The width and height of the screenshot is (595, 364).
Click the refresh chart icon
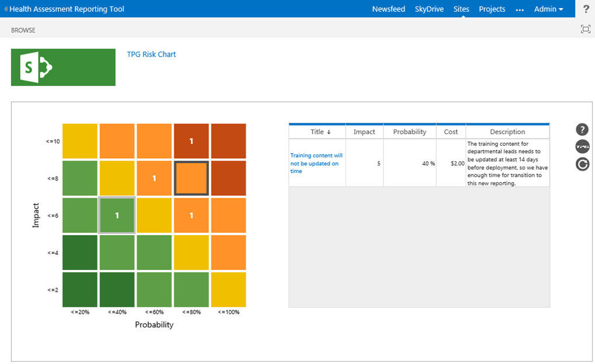[582, 164]
